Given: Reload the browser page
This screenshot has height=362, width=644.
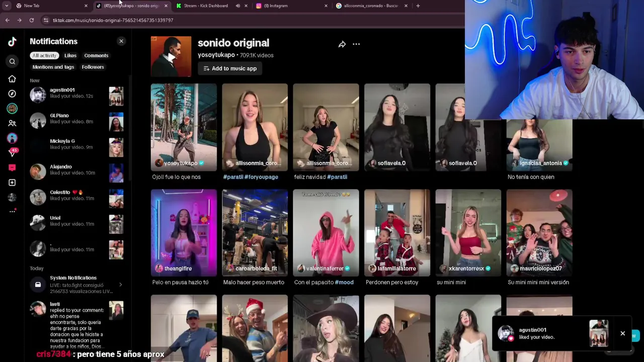Looking at the screenshot, I should click(31, 20).
